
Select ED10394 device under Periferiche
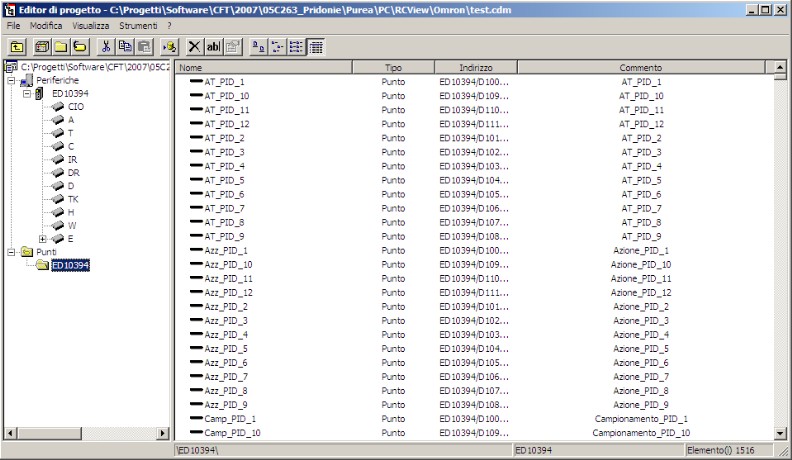(70, 93)
